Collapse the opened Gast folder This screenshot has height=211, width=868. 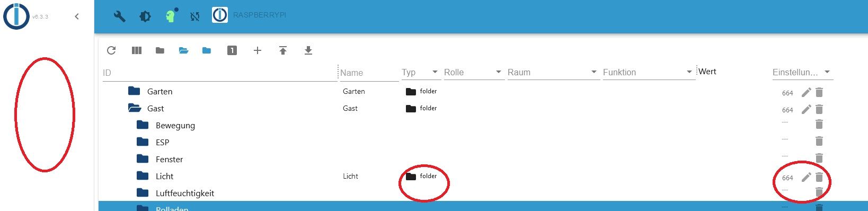coord(134,108)
